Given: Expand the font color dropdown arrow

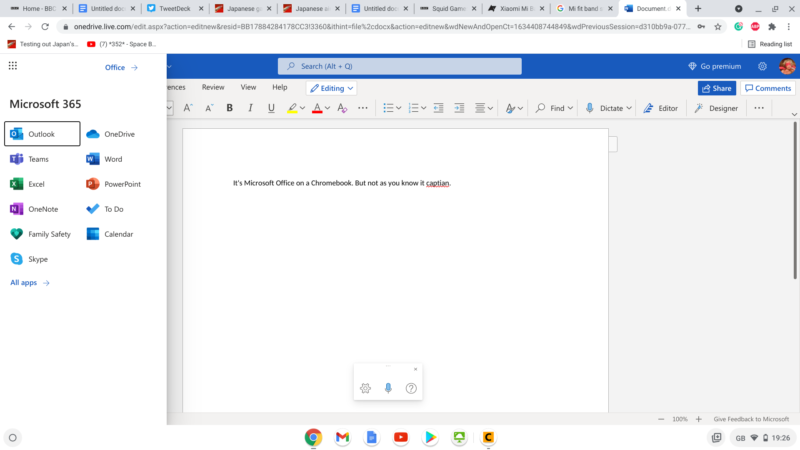Looking at the screenshot, I should [x=328, y=108].
